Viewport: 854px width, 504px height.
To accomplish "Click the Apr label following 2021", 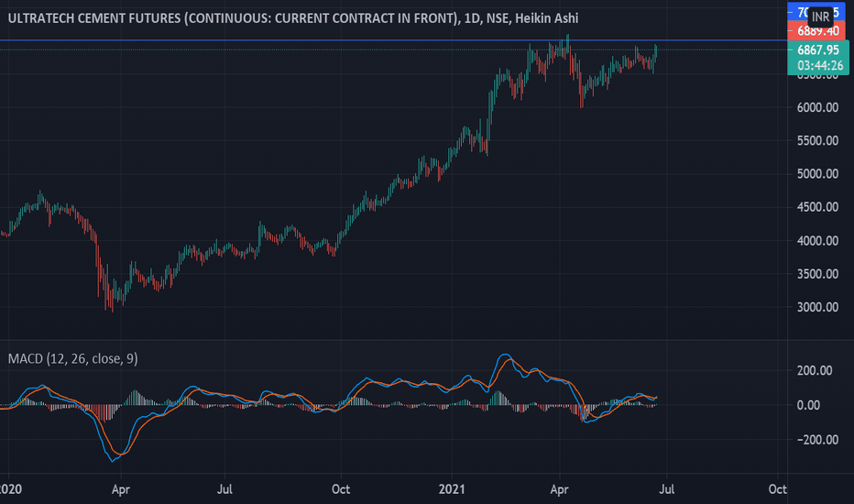I will [559, 489].
